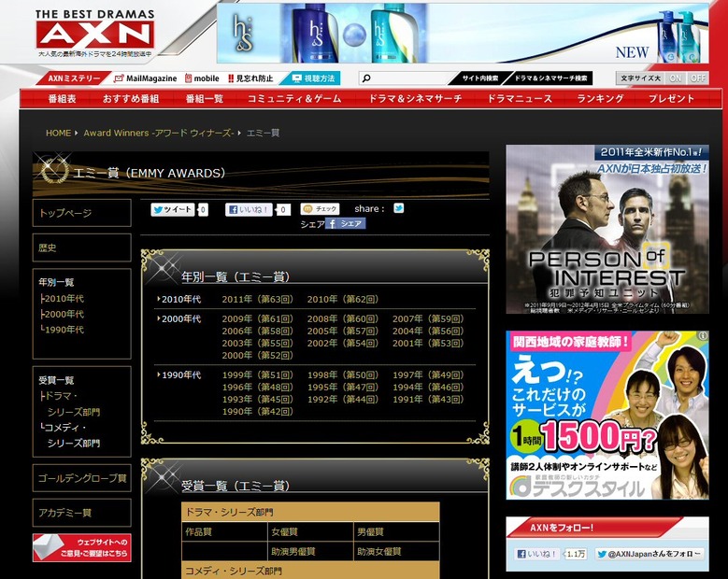Click the mixi チェック button
The image size is (728, 579).
(320, 209)
